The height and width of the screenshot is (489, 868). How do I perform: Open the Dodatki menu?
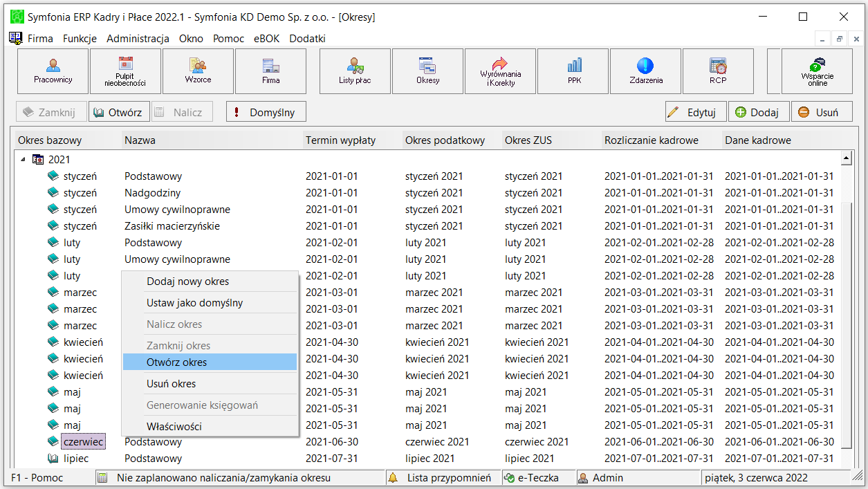point(307,39)
